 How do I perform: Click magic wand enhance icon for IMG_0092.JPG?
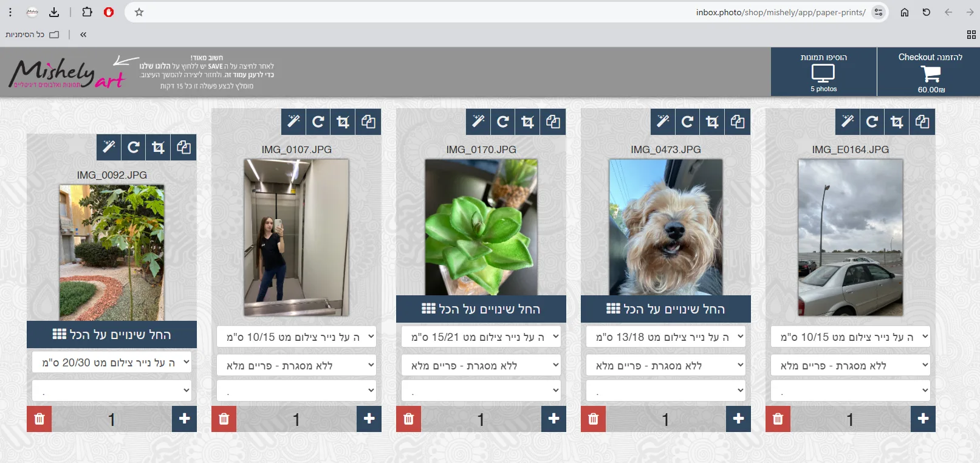(109, 147)
